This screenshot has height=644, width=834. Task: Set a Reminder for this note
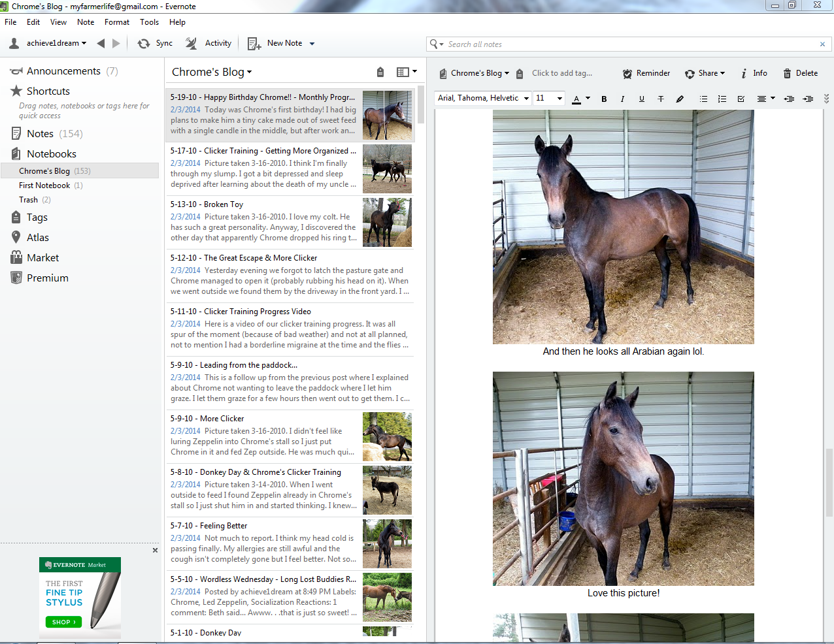646,73
